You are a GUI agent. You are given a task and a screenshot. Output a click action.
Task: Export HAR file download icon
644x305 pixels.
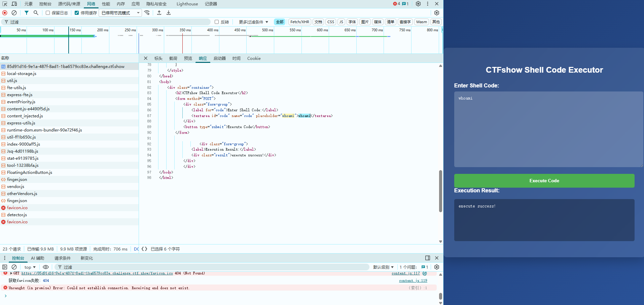(169, 13)
